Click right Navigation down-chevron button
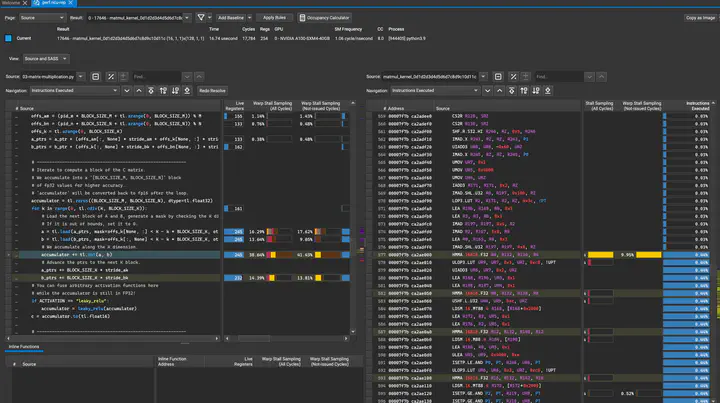The width and height of the screenshot is (720, 403). [488, 91]
